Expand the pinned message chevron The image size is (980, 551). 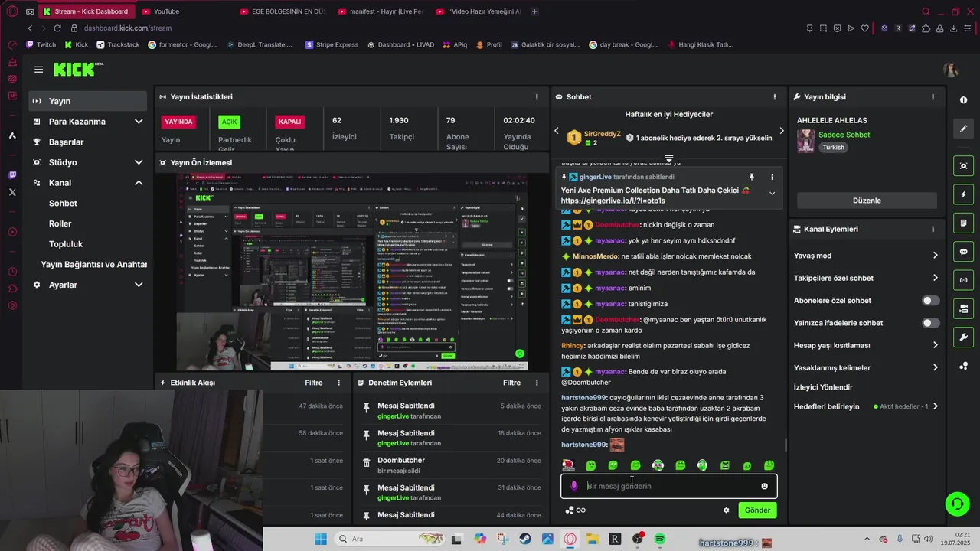(772, 194)
